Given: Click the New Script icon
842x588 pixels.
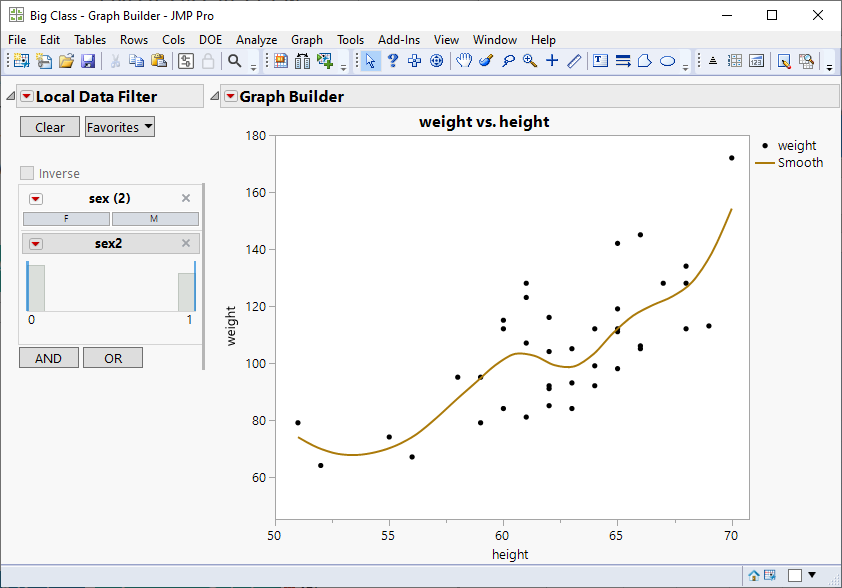Looking at the screenshot, I should click(44, 61).
